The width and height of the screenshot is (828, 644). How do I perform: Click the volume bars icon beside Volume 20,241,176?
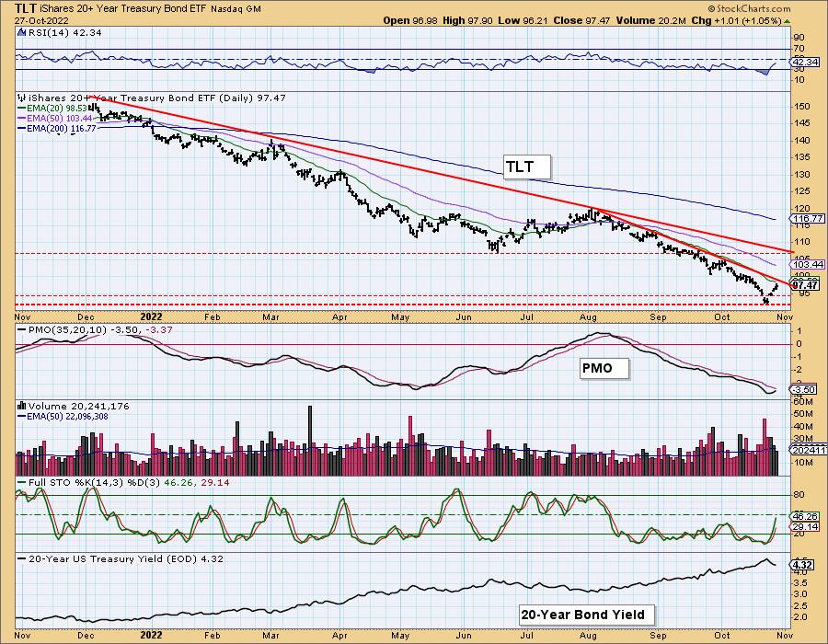pos(22,406)
